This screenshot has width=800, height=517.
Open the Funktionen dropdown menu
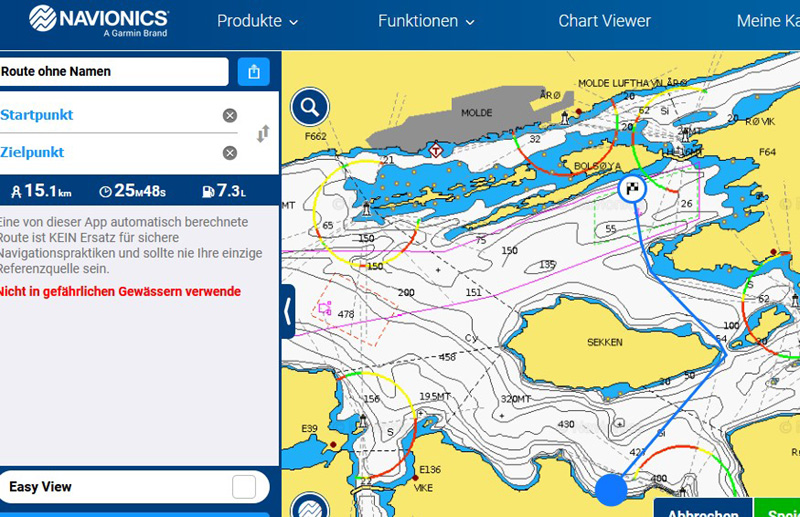[426, 21]
